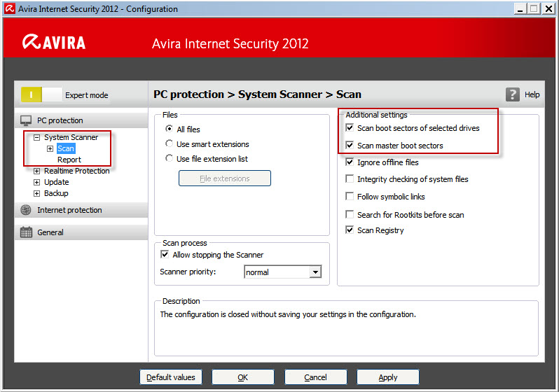Click the Help link text
The width and height of the screenshot is (559, 392).
tap(532, 94)
